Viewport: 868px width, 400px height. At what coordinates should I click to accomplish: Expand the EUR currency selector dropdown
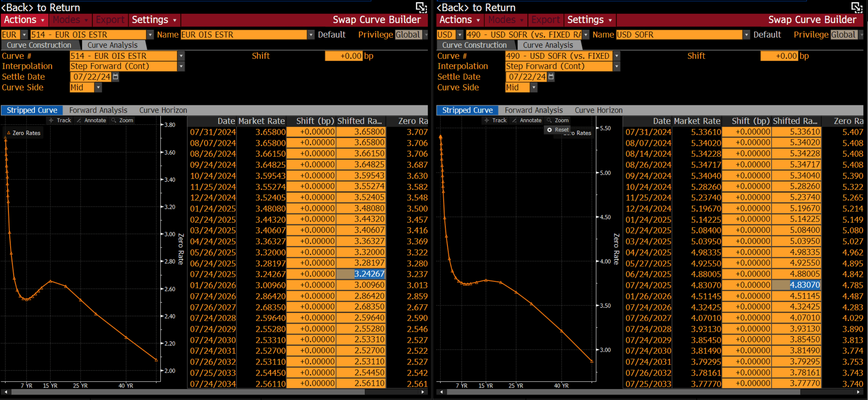pos(24,35)
